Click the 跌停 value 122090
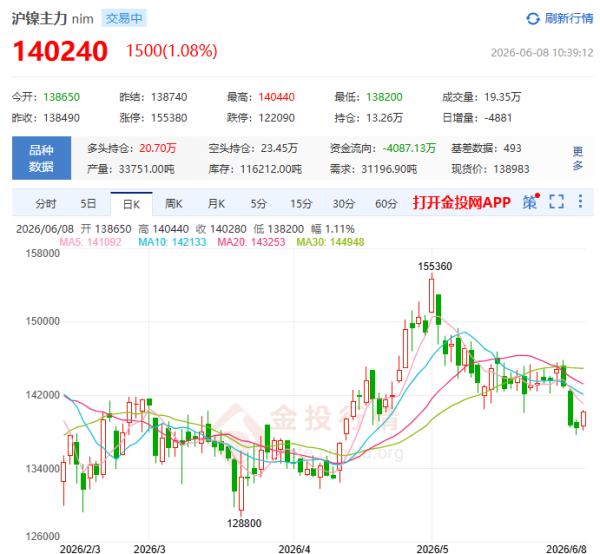 pyautogui.click(x=277, y=118)
